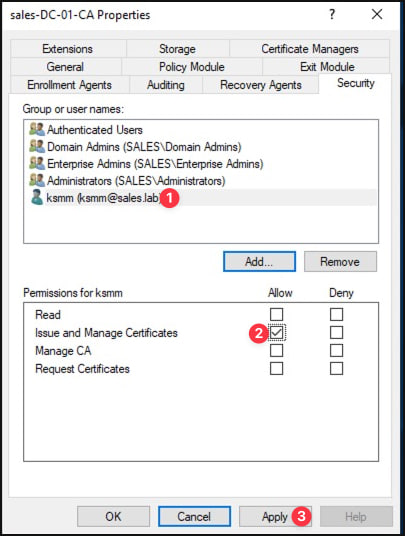Image resolution: width=405 pixels, height=536 pixels.
Task: Check Allow for Request Certificates
Action: 276,368
